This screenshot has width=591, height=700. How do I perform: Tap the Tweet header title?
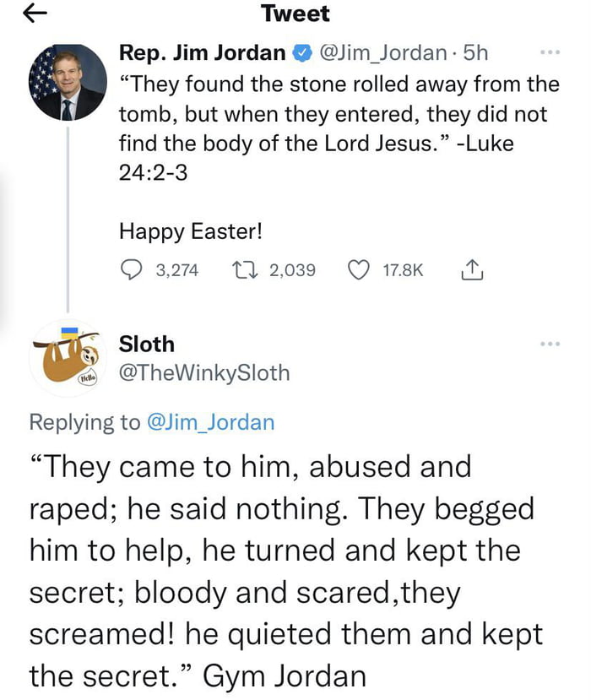point(295,14)
